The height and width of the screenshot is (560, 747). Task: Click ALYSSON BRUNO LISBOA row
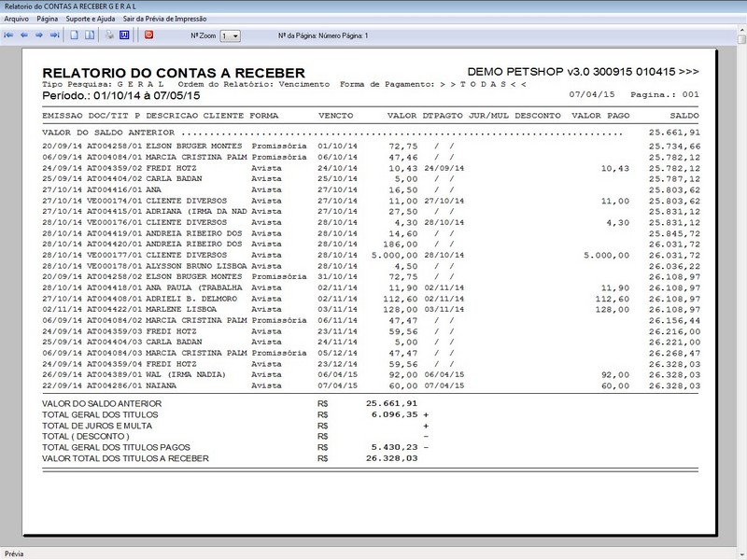371,266
